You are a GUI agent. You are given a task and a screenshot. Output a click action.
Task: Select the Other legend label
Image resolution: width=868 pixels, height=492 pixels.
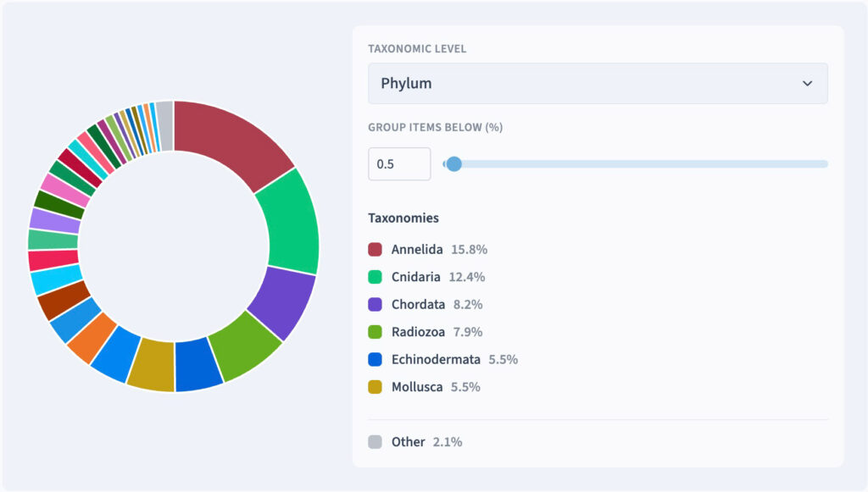click(x=408, y=442)
